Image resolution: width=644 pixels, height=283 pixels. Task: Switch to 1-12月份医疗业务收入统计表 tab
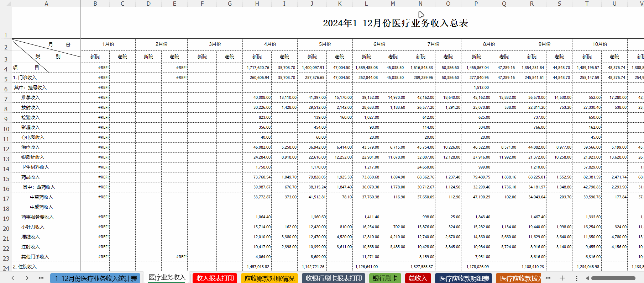pos(96,278)
